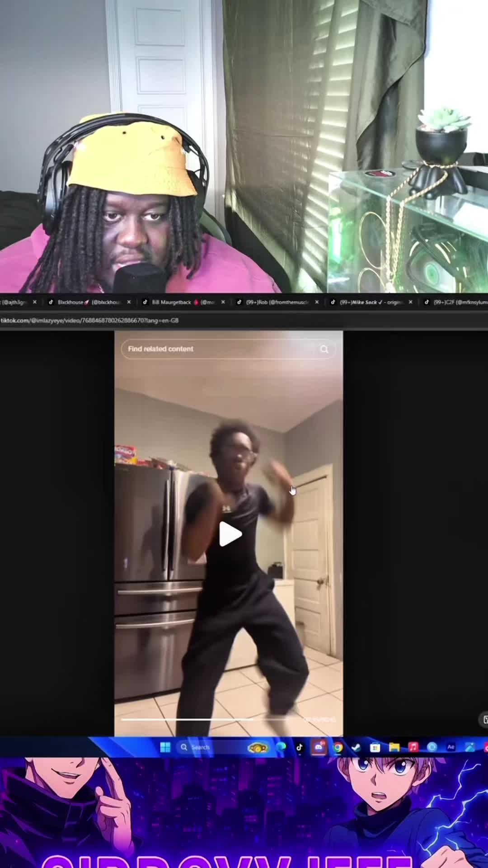Click the play button on the TikTok video
Screen dimensions: 488x868
click(x=230, y=534)
